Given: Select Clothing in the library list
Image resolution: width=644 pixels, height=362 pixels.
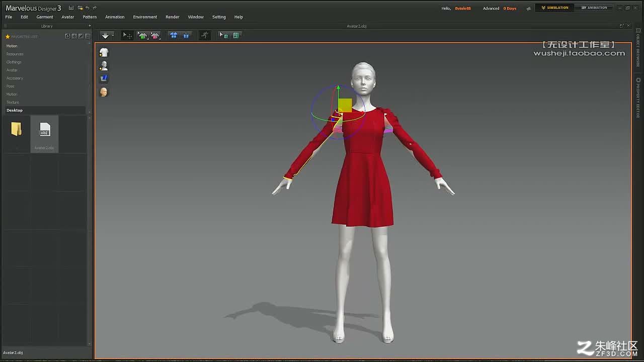Looking at the screenshot, I should [14, 62].
